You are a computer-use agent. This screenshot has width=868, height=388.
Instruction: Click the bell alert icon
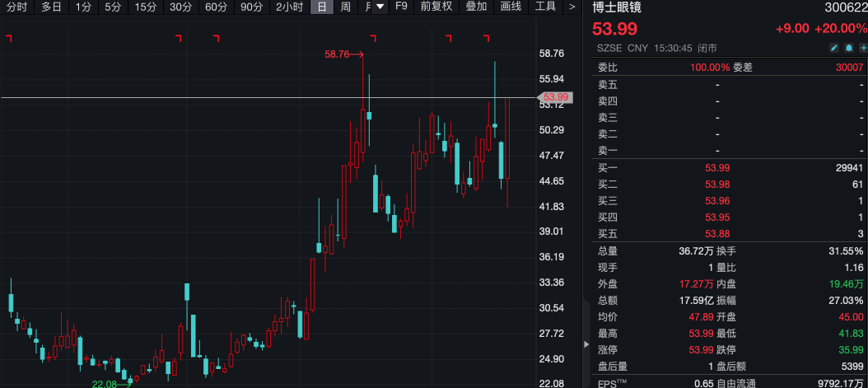(848, 49)
